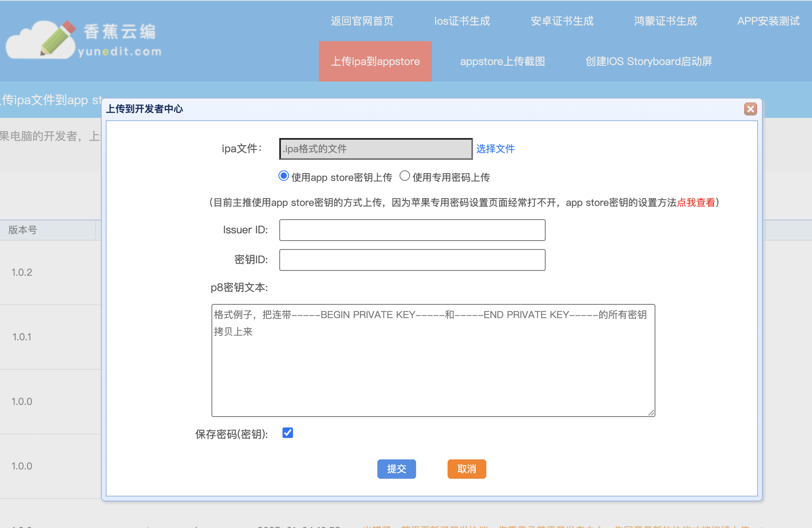This screenshot has height=528, width=812.
Task: Open APP安装测试 menu item
Action: click(768, 21)
